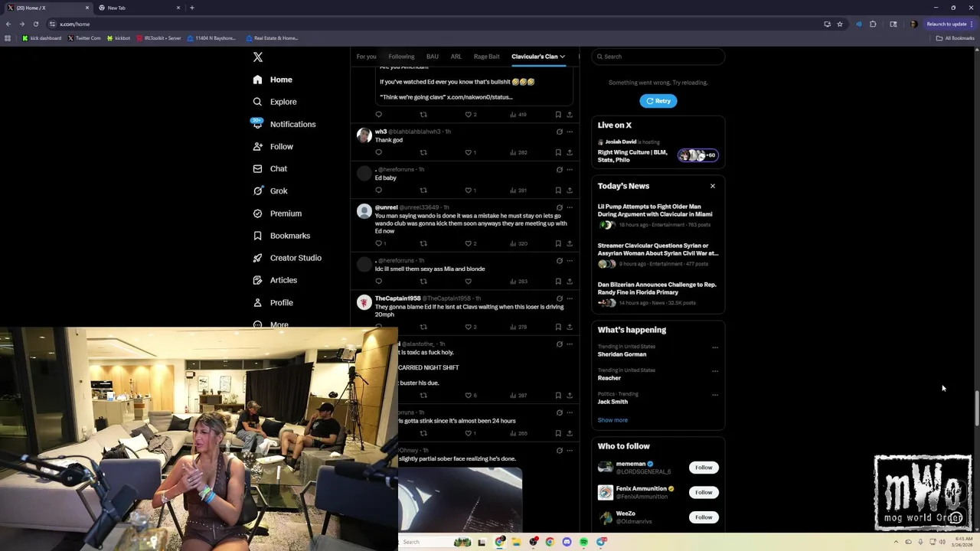
Task: Reload the page with browser refresh
Action: (35, 24)
